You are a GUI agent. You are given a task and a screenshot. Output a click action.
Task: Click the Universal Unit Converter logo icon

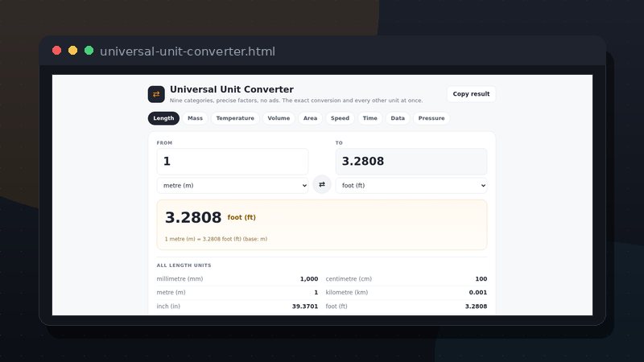pyautogui.click(x=156, y=94)
